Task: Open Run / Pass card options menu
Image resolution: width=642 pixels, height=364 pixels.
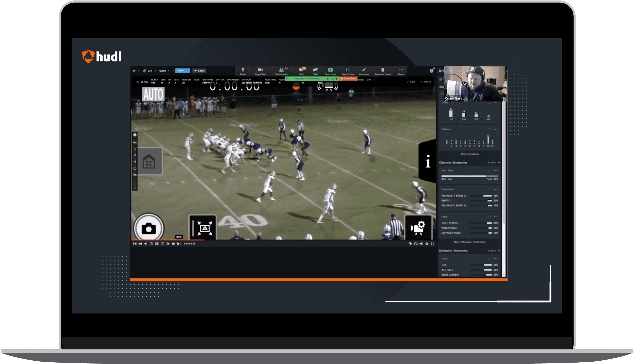Action: [x=496, y=171]
